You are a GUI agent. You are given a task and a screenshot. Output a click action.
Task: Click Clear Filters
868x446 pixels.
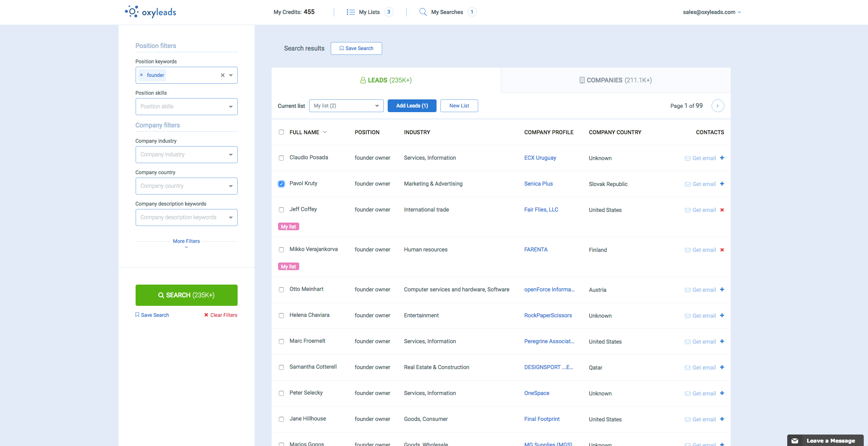click(221, 315)
